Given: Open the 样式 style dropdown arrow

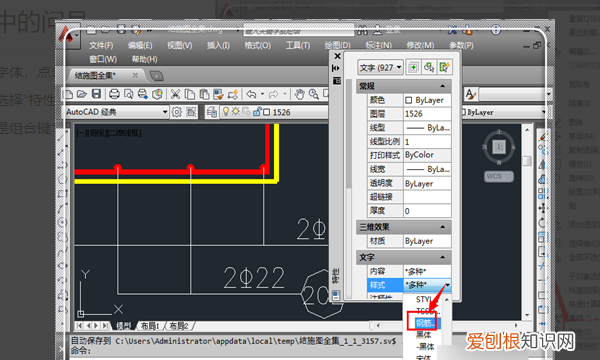Looking at the screenshot, I should coord(447,285).
